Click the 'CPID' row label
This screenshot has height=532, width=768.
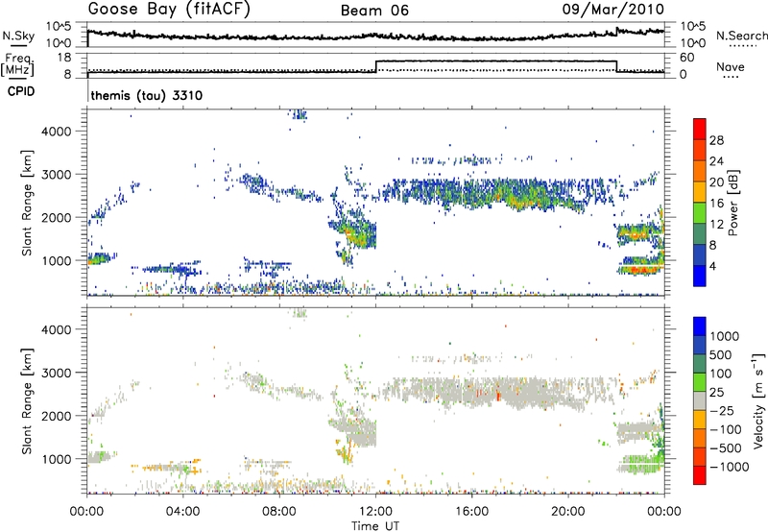coord(21,91)
